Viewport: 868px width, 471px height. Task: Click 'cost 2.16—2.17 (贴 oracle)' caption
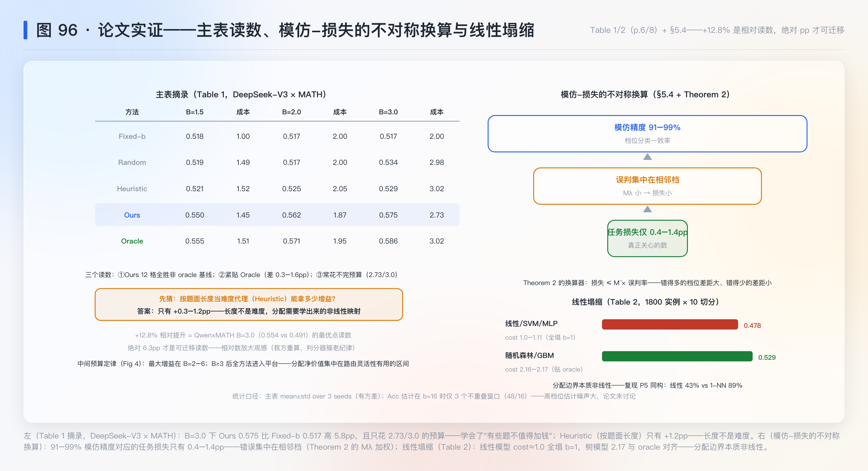pos(543,369)
